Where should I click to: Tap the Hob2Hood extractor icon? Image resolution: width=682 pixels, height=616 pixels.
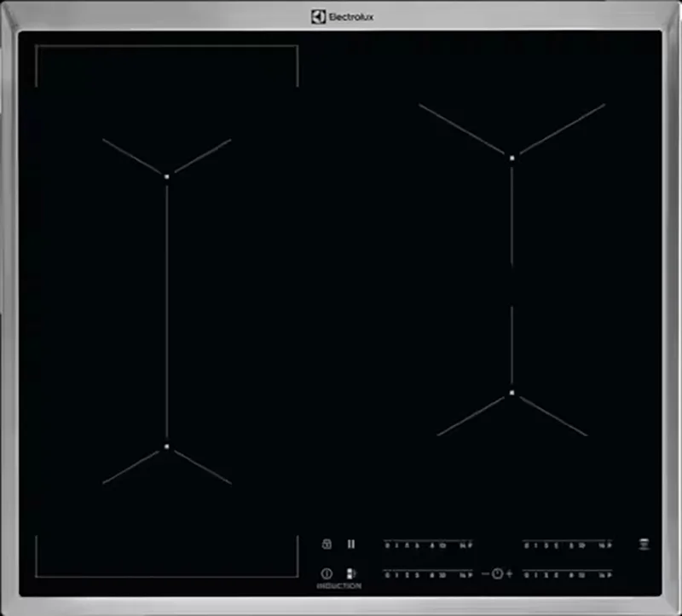coord(643,545)
